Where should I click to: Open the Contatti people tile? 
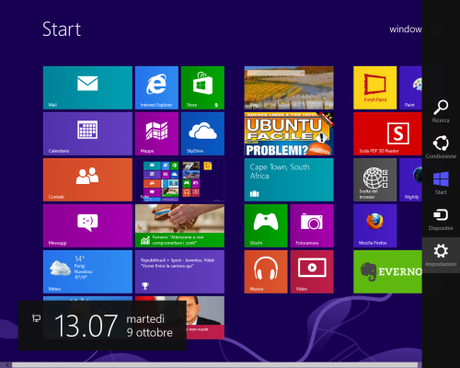(88, 180)
